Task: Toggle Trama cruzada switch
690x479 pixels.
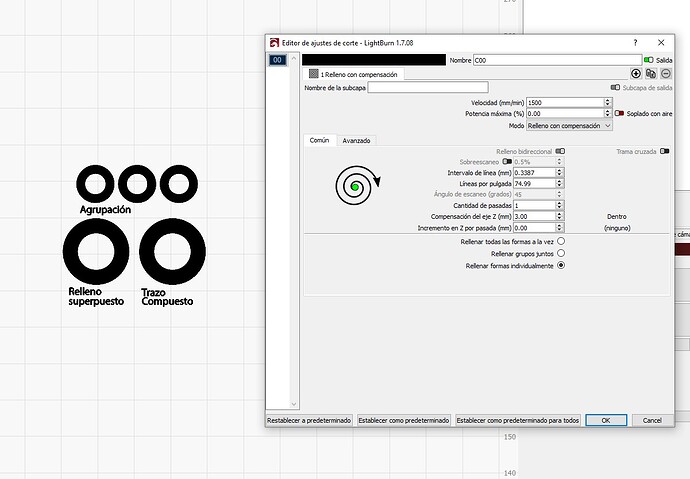Action: 664,151
